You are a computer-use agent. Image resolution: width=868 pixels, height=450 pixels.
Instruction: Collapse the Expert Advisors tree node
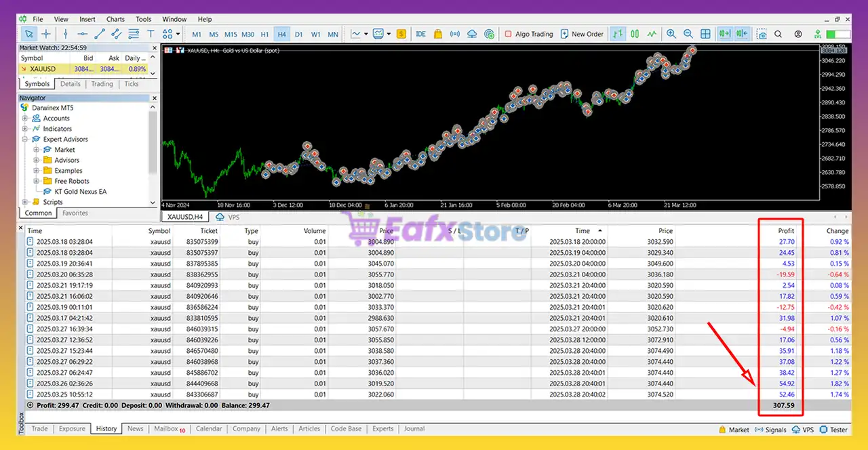(x=25, y=139)
